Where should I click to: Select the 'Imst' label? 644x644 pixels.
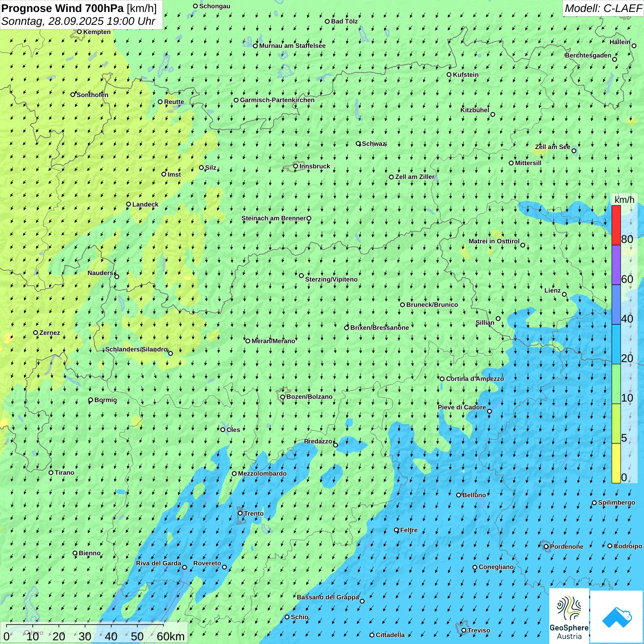pos(174,174)
